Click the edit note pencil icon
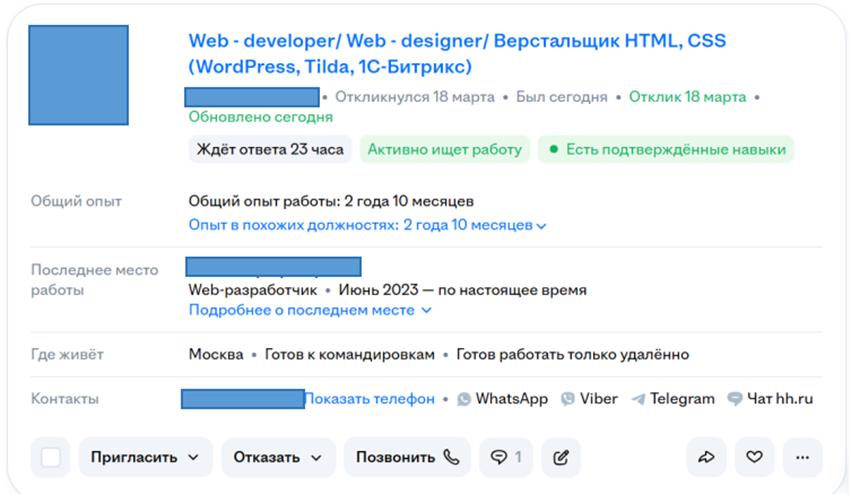Image resolution: width=851 pixels, height=503 pixels. pyautogui.click(x=561, y=457)
